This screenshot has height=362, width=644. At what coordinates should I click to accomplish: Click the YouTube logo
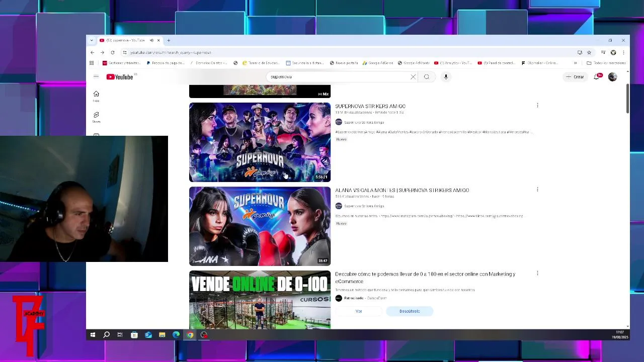click(120, 77)
